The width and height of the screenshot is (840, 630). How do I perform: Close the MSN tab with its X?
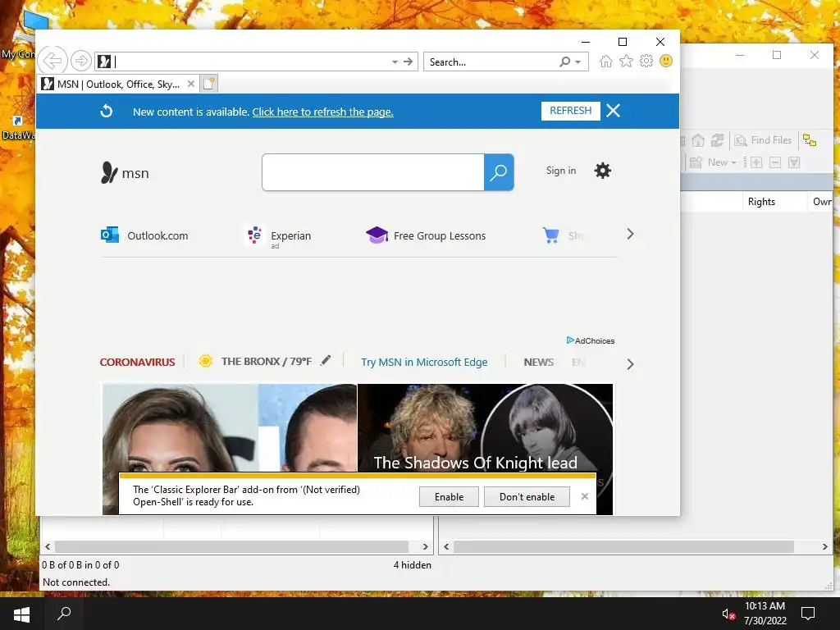pyautogui.click(x=190, y=84)
